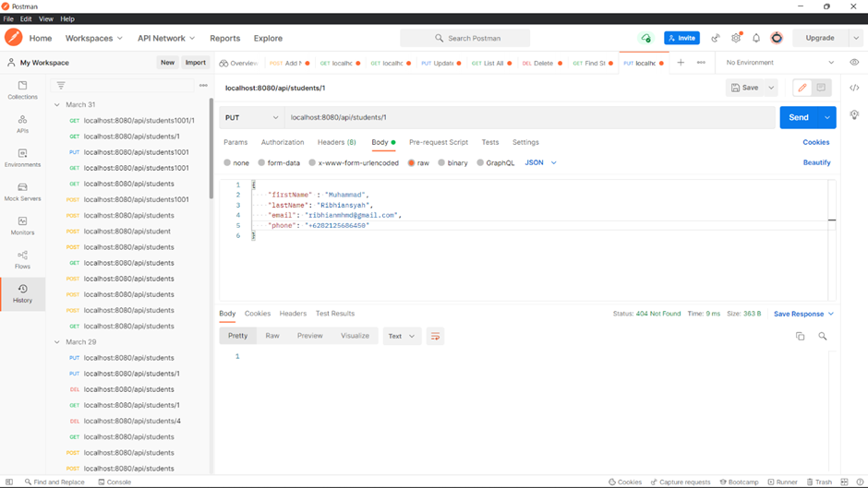Open the Mock Servers sidebar panel
This screenshot has width=868, height=488.
pyautogui.click(x=22, y=192)
